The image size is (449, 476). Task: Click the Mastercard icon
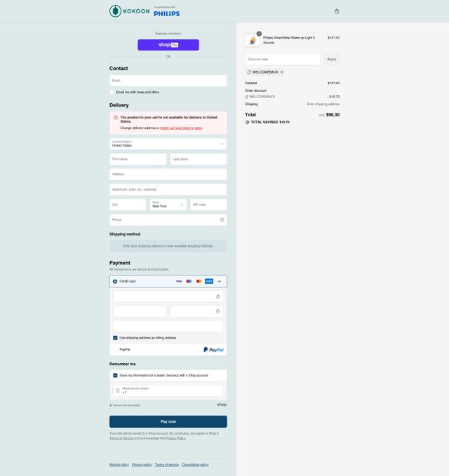pos(199,281)
